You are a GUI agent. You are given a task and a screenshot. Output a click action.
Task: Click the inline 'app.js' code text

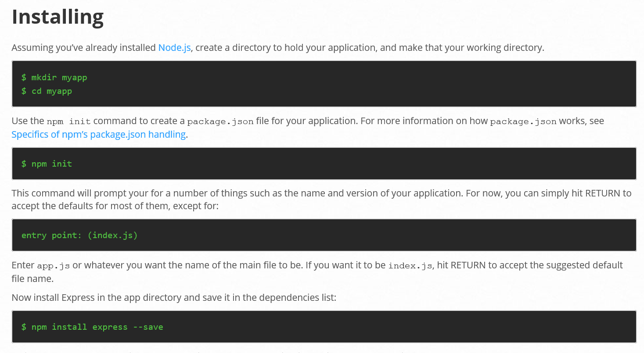[x=54, y=266]
